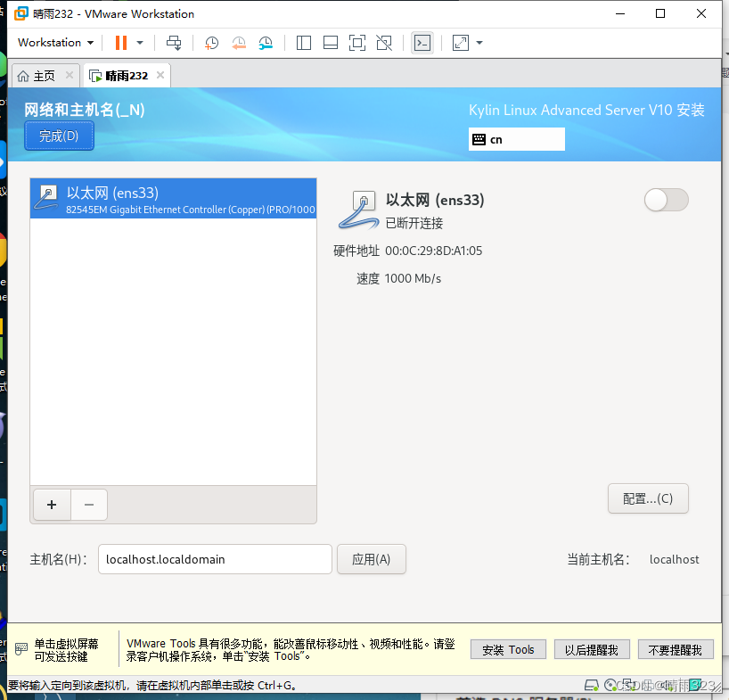
Task: Revert to the previous snapshot icon
Action: tap(239, 43)
